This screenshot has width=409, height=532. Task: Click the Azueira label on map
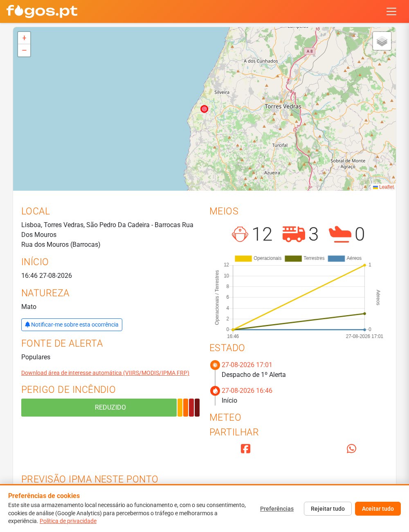click(x=272, y=173)
